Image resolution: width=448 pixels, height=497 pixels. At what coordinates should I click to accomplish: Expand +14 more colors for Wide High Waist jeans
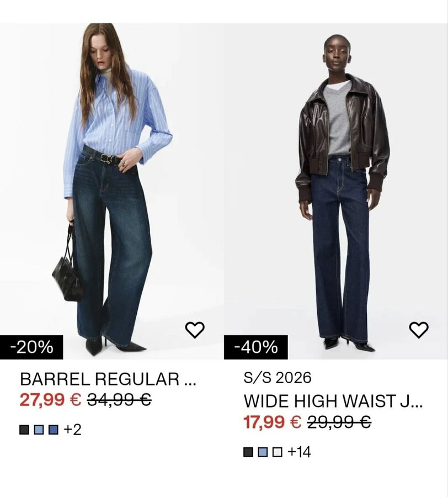click(299, 452)
